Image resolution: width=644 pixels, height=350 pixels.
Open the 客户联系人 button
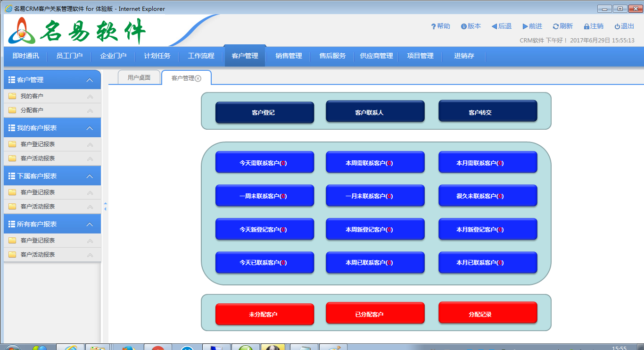pos(375,111)
